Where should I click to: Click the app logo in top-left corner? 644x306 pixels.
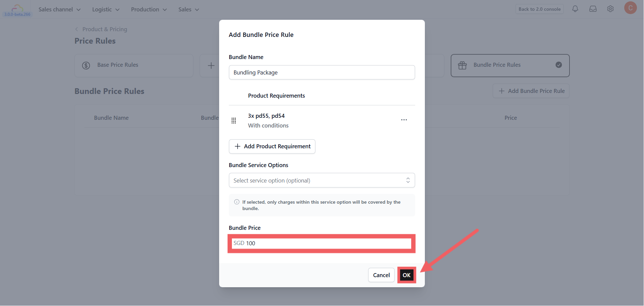[17, 9]
